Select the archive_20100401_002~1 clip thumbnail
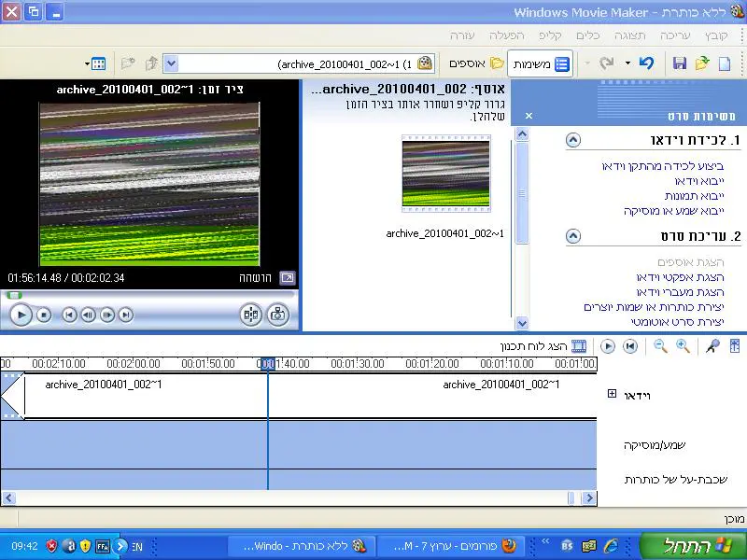This screenshot has width=747, height=560. (x=445, y=173)
